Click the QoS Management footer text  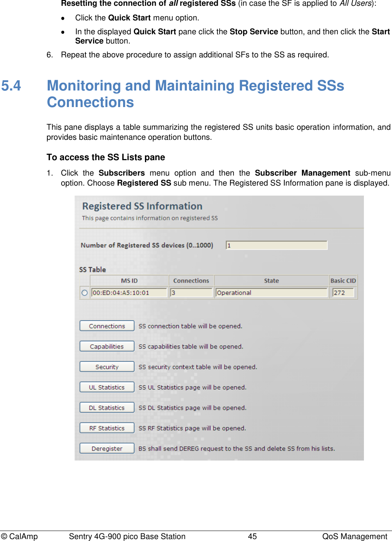[355, 536]
